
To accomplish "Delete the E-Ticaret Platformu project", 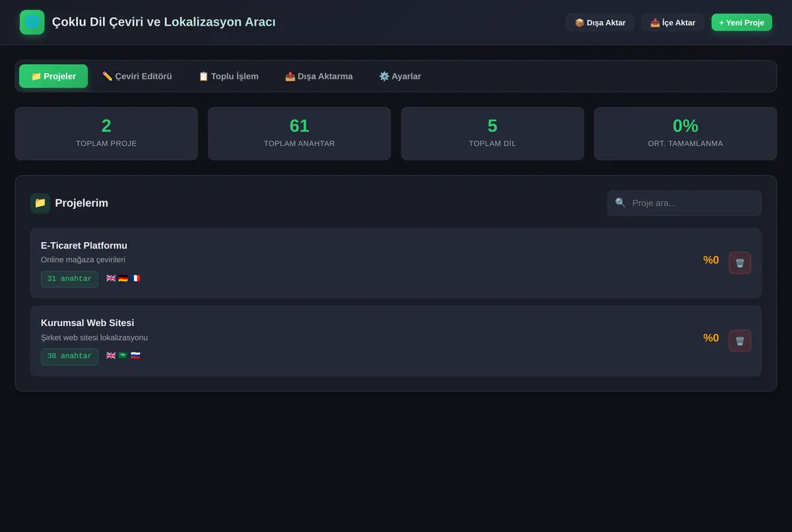I will click(740, 263).
